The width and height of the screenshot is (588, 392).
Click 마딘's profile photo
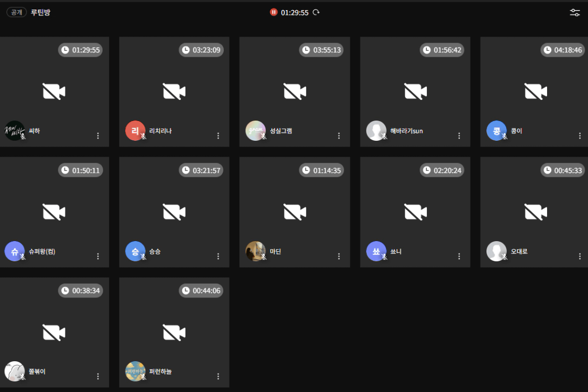coord(255,251)
